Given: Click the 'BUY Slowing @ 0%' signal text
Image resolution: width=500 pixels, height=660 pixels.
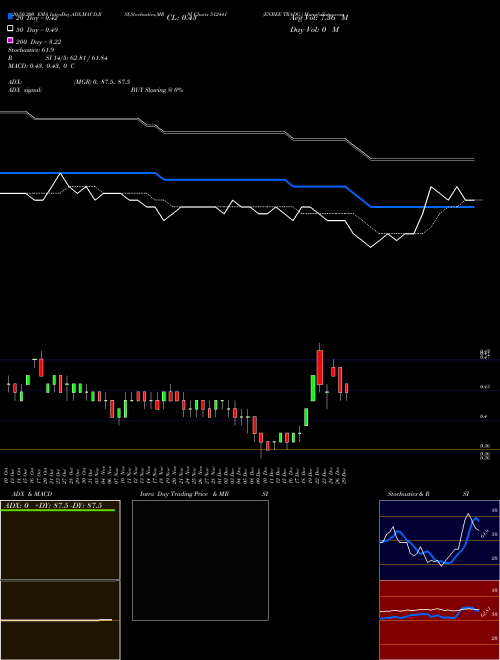Looking at the screenshot, I should click(x=157, y=90).
